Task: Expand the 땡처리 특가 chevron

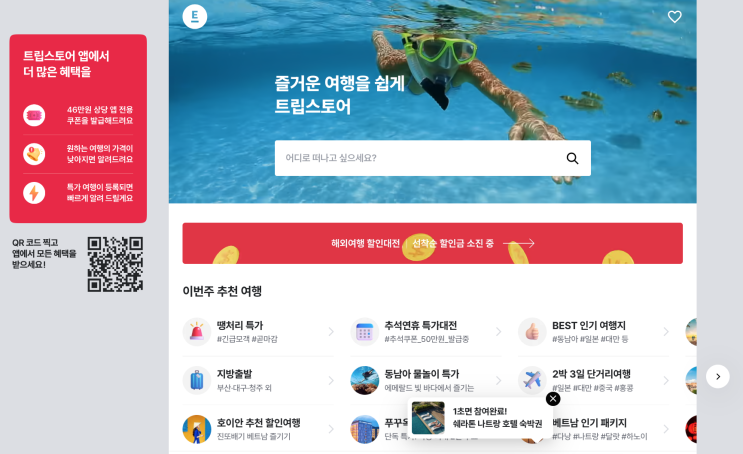Action: (x=331, y=332)
